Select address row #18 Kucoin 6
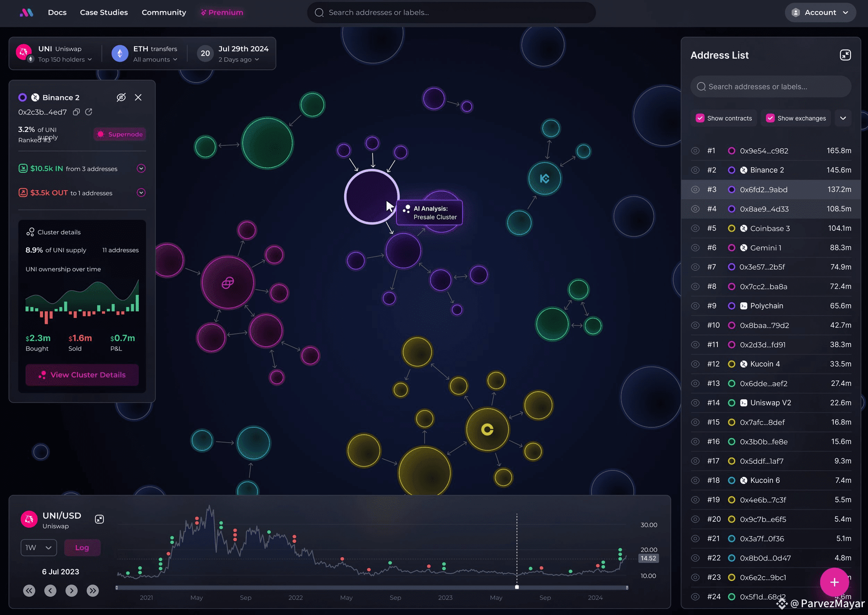The height and width of the screenshot is (615, 868). click(x=771, y=480)
